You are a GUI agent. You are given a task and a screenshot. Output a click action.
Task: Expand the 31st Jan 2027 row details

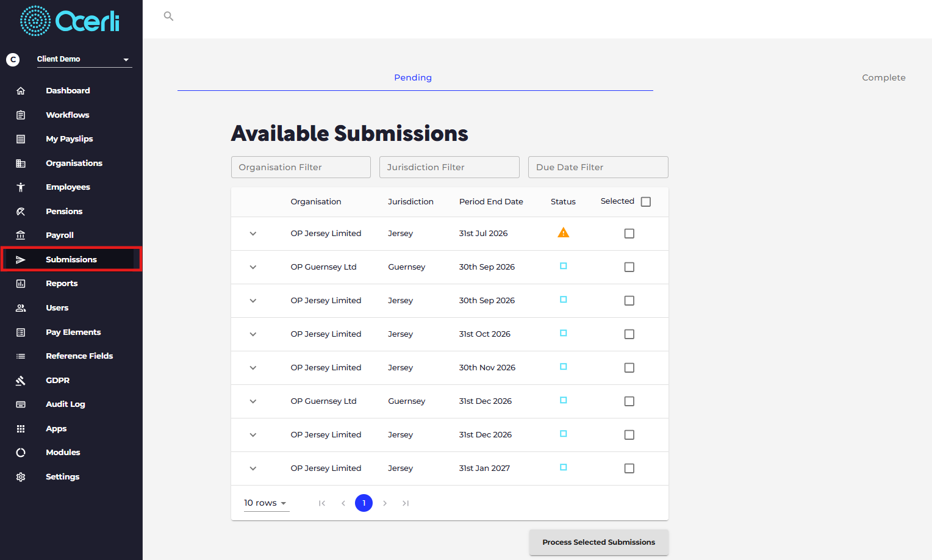tap(253, 468)
